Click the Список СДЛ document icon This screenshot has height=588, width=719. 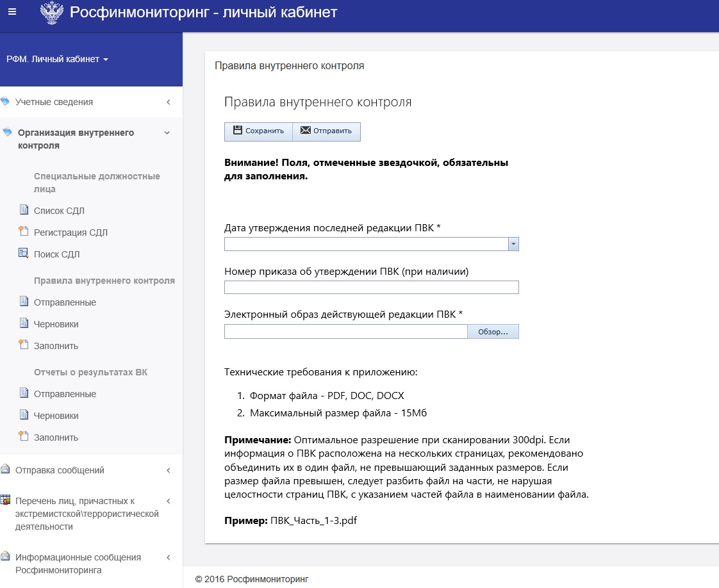pyautogui.click(x=24, y=210)
